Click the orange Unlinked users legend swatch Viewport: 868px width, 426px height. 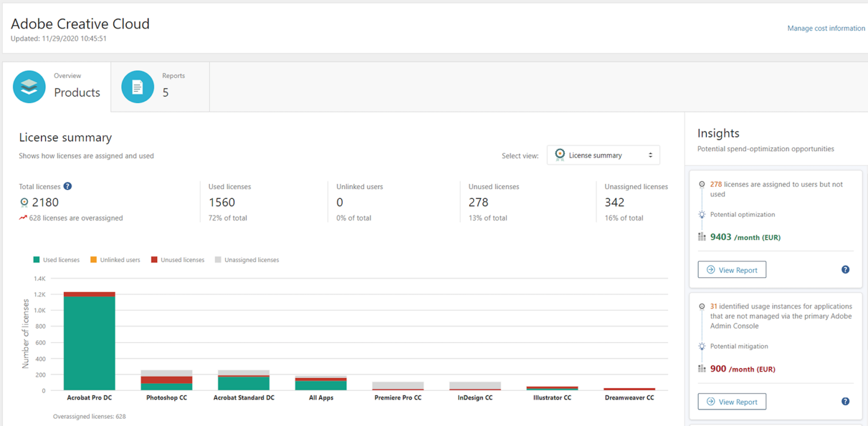point(93,260)
